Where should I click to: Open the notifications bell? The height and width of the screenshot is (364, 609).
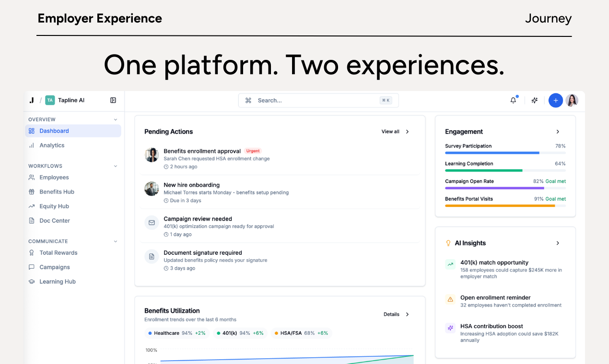click(x=513, y=100)
